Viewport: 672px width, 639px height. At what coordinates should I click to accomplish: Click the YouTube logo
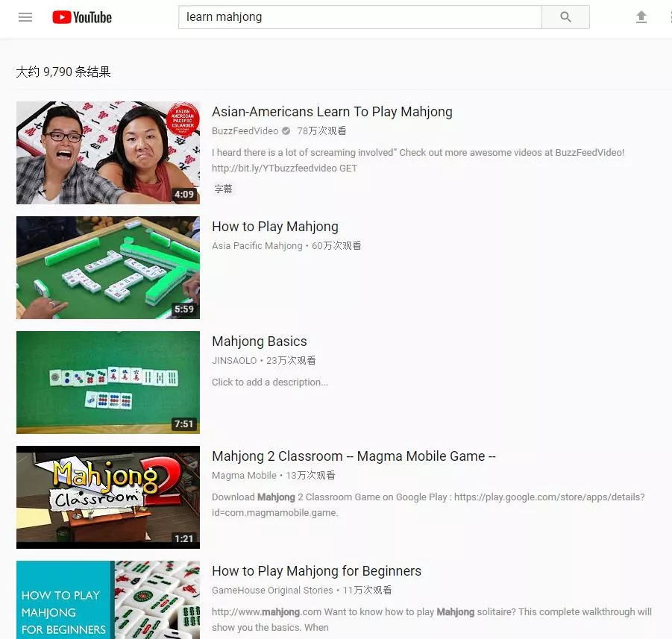point(82,17)
